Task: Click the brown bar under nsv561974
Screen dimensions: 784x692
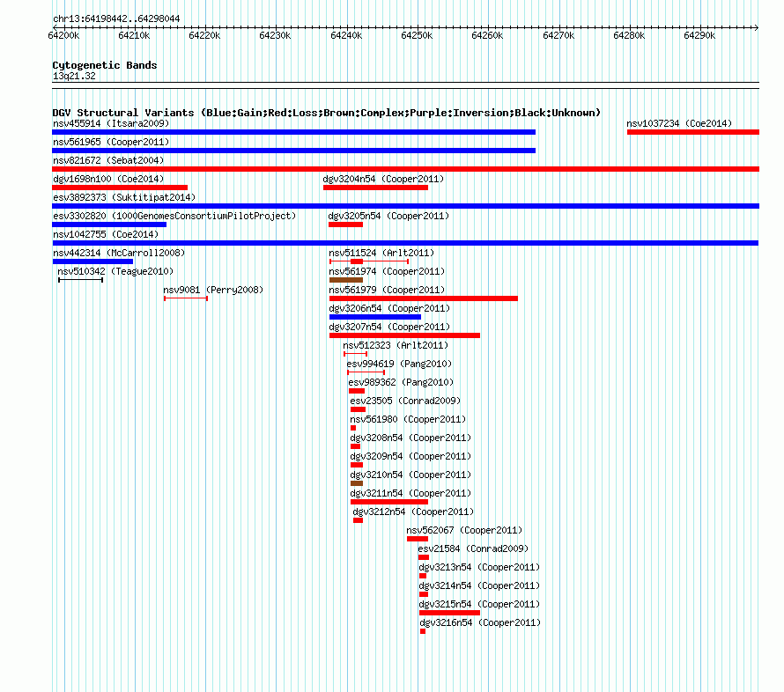Action: click(x=346, y=280)
